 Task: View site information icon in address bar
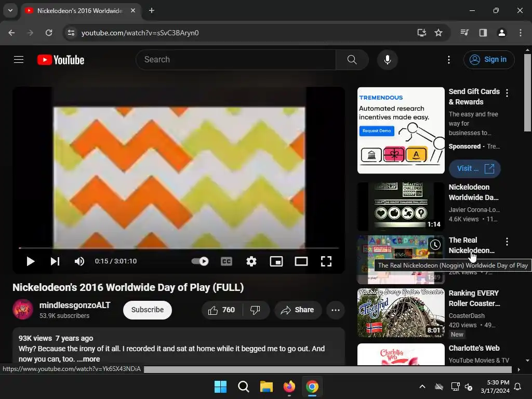71,33
